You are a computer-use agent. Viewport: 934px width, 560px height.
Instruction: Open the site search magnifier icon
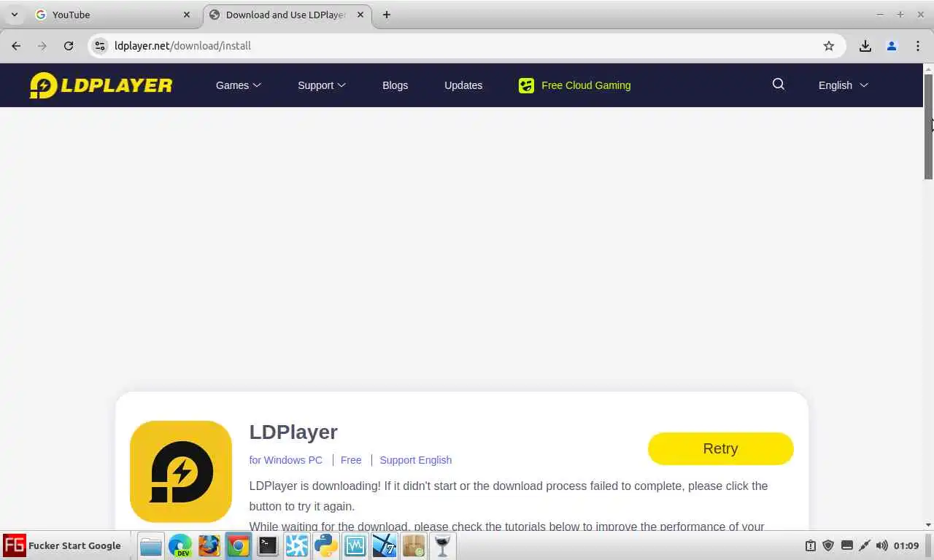pos(779,85)
